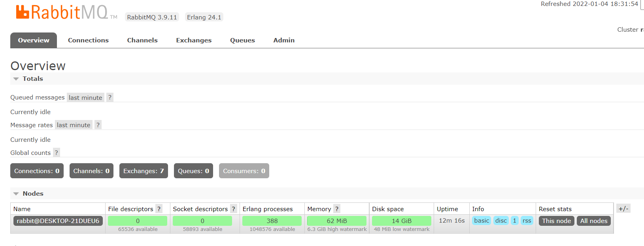Click the Consumers: 0 count button

[244, 171]
